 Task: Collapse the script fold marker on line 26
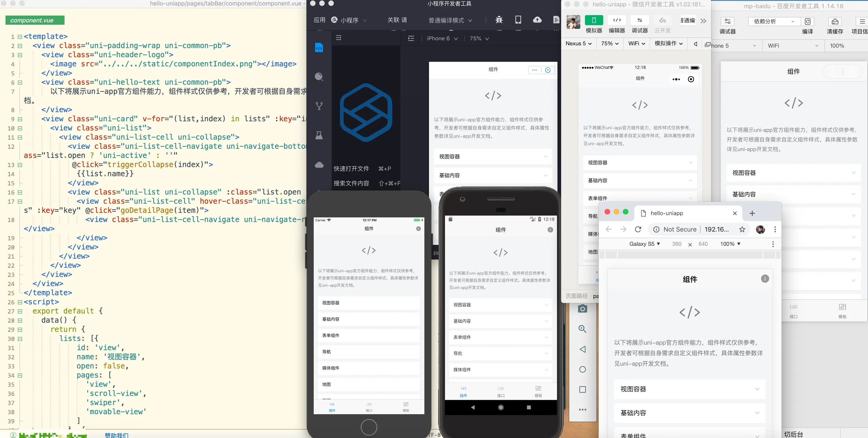20,302
